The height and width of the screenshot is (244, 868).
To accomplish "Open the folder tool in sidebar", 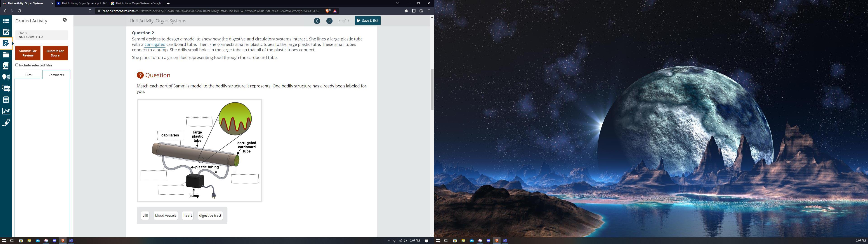I will click(x=6, y=55).
